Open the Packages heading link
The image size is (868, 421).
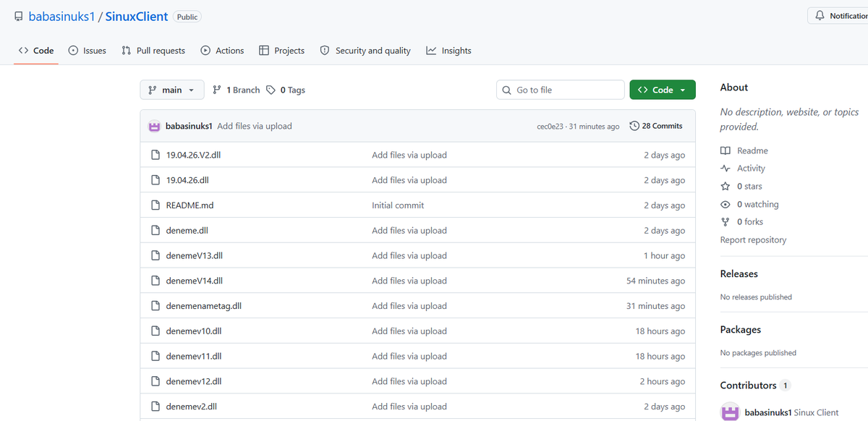click(741, 330)
